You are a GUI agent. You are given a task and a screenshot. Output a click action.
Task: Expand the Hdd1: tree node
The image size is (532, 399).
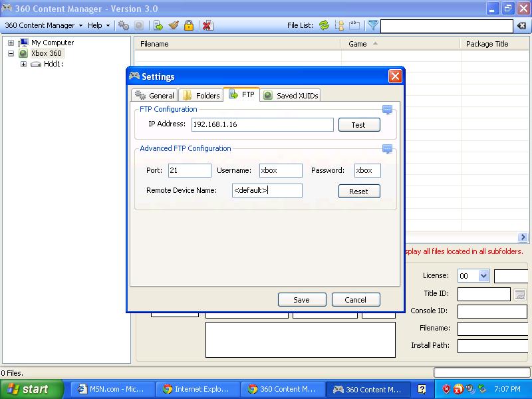tap(23, 65)
